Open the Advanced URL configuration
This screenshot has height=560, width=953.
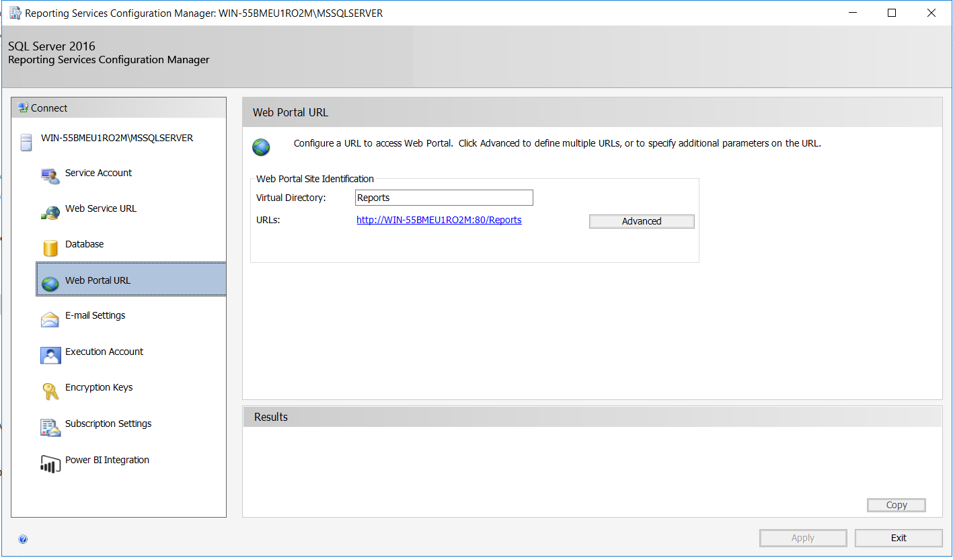(x=640, y=221)
